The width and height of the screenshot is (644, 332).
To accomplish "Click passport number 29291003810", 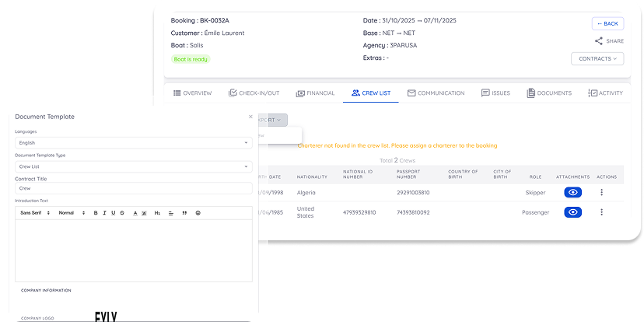I will tap(413, 193).
